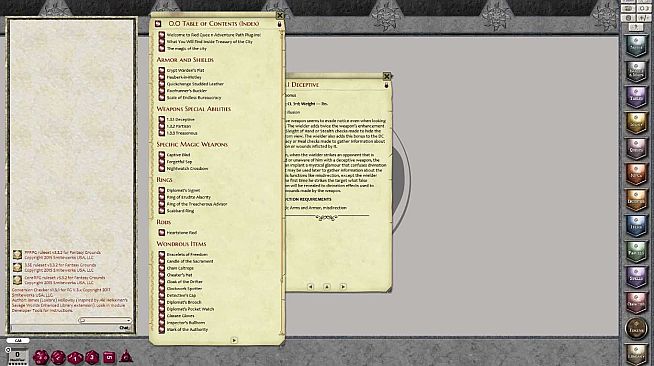Open the Tables sidebar button

(636, 97)
